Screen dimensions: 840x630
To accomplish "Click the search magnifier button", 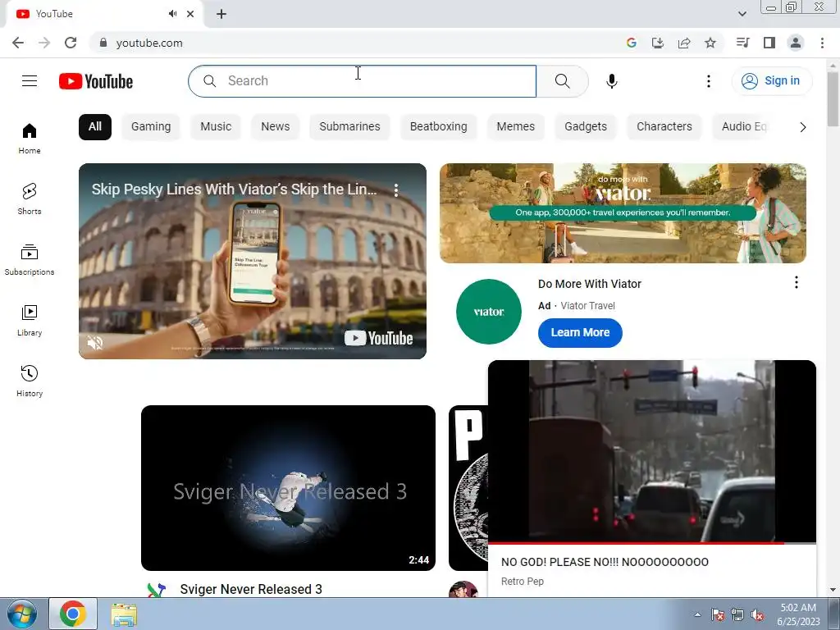I will pyautogui.click(x=562, y=81).
